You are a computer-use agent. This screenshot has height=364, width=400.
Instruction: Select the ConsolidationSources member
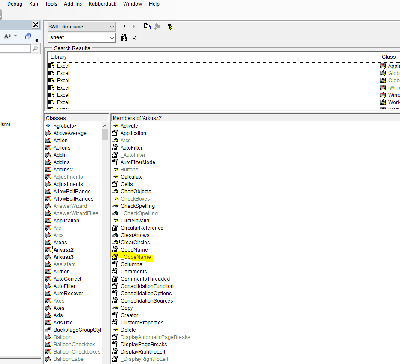147,301
